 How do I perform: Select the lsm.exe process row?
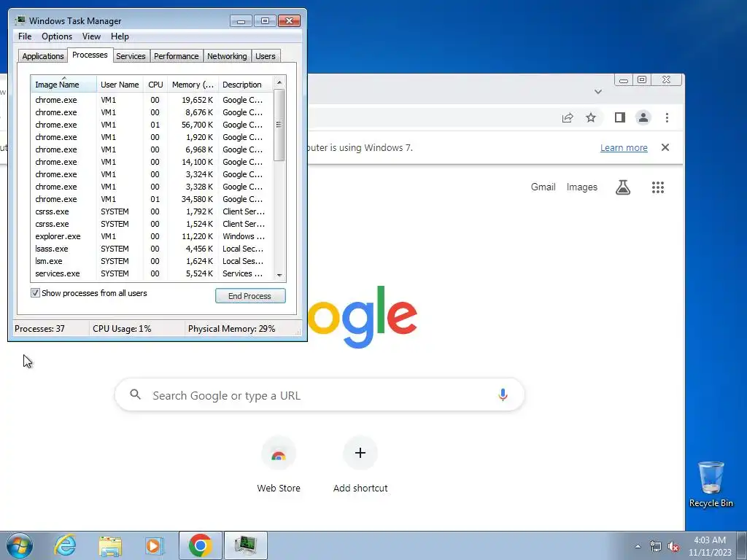tap(152, 261)
